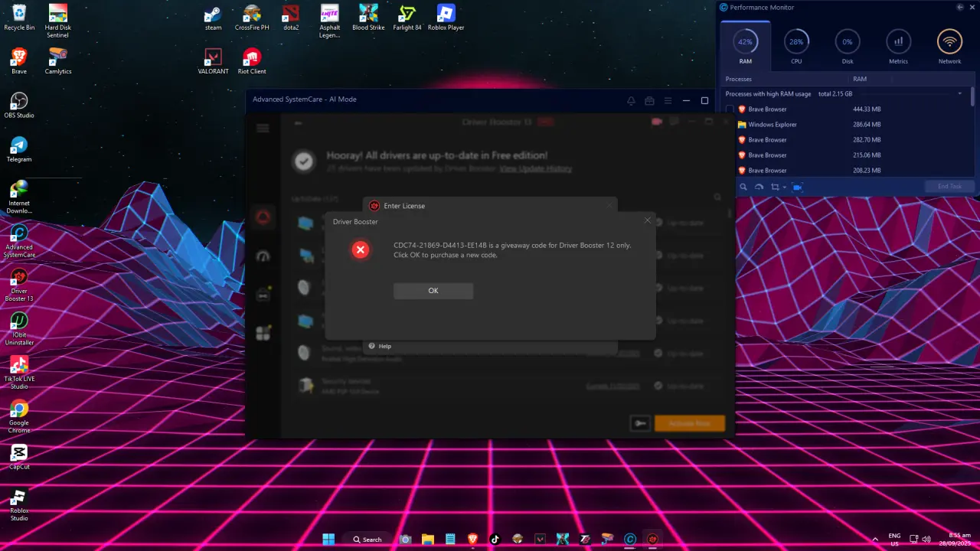Click the orange Activate Now button
Image resolution: width=980 pixels, height=551 pixels.
tap(689, 423)
